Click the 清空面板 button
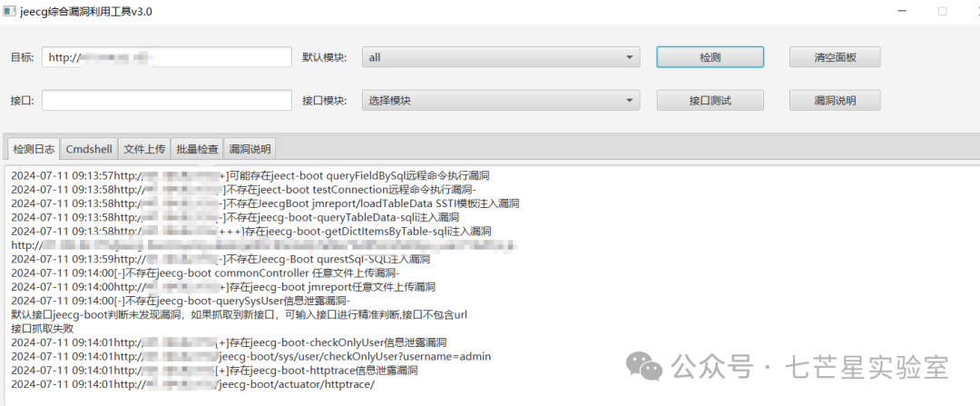Screen dimensions: 980x406 pos(835,57)
